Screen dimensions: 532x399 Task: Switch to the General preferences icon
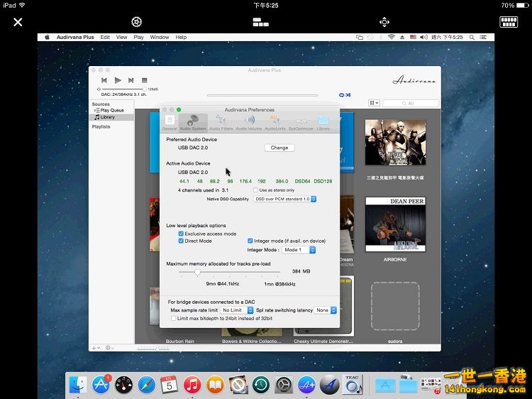point(170,122)
